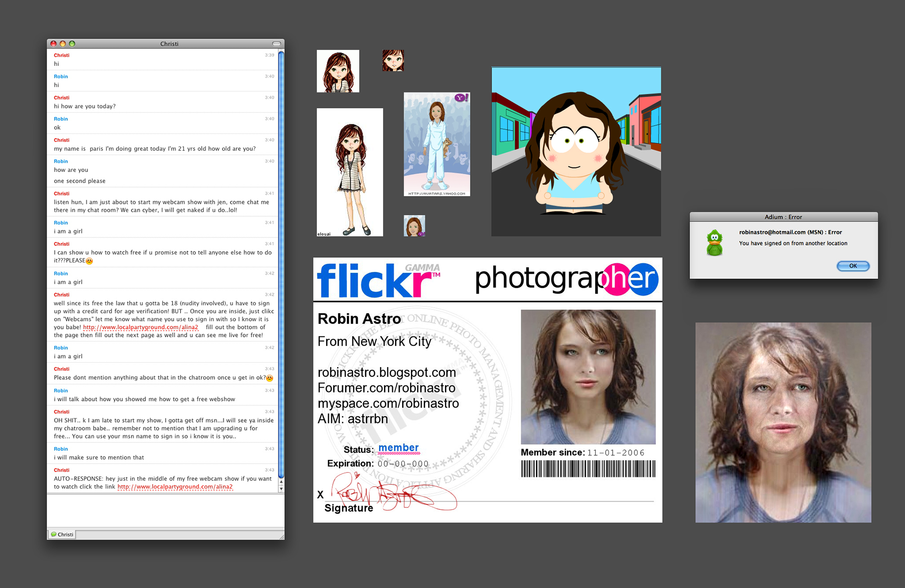The width and height of the screenshot is (905, 588).
Task: Open the AUTO-RESPONSE localpartyground link
Action: (x=175, y=487)
